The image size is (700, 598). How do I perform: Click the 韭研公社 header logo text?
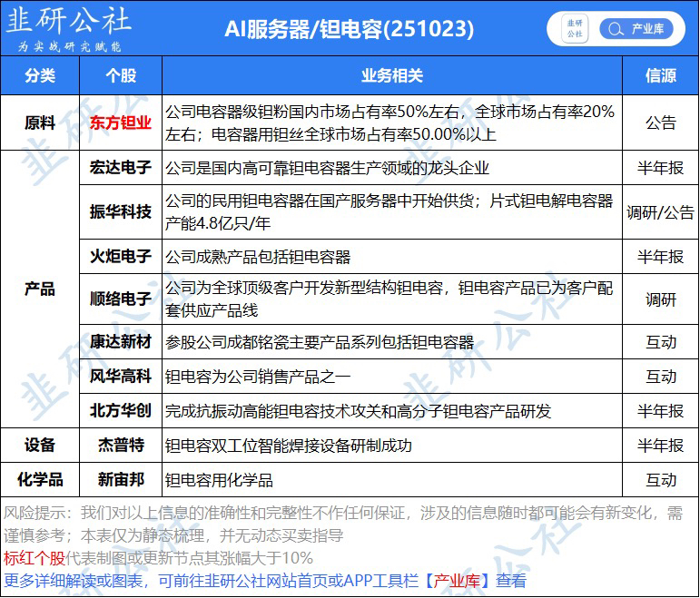coord(68,21)
